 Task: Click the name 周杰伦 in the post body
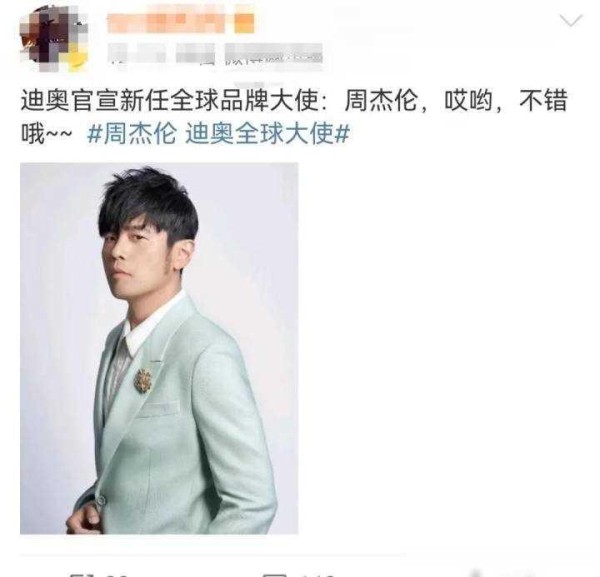point(381,101)
